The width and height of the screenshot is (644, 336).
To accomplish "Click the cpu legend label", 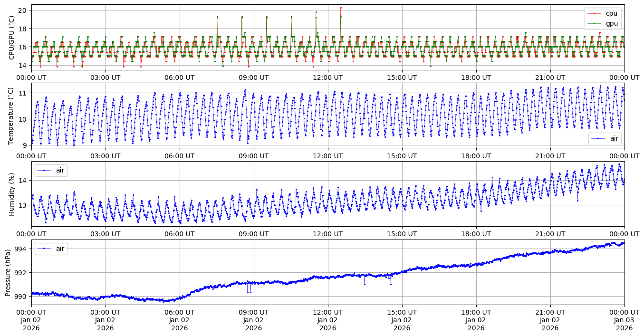I will coord(611,13).
